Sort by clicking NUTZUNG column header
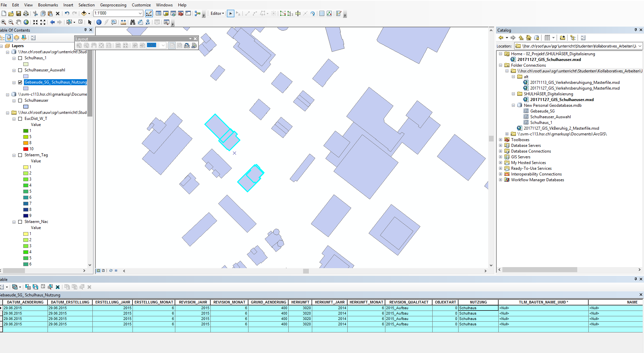 coord(478,302)
